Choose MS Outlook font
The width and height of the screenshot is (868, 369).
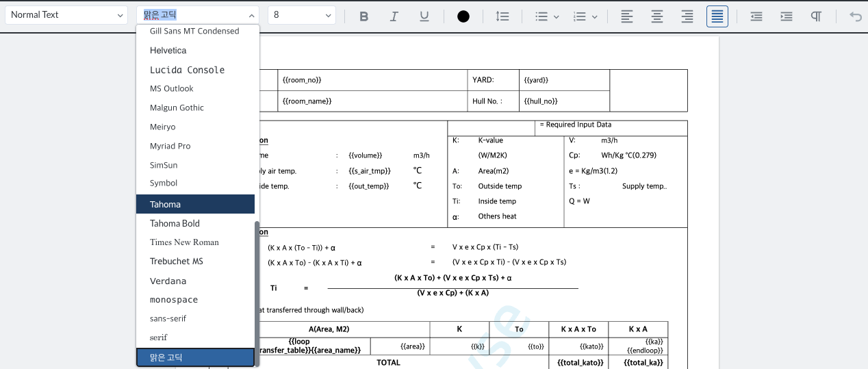tap(195, 89)
